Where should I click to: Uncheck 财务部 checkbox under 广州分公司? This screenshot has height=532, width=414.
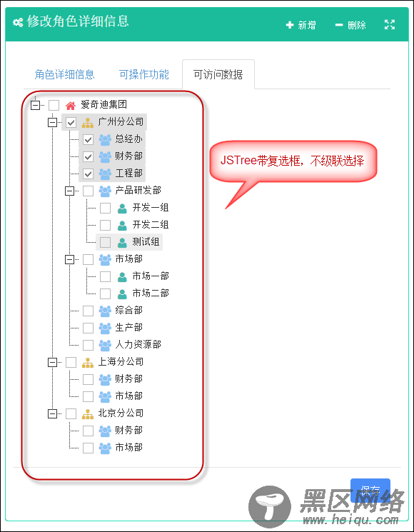(89, 157)
